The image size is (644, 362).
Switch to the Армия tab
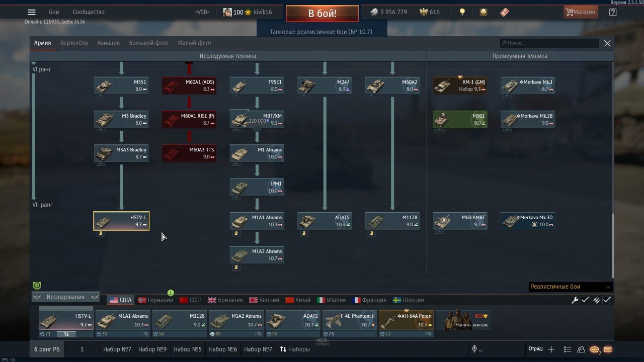(42, 43)
